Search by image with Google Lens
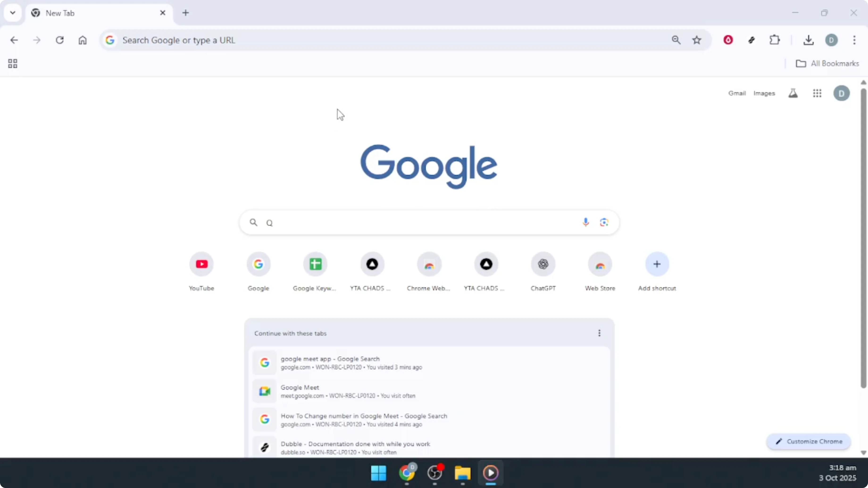 click(x=604, y=222)
